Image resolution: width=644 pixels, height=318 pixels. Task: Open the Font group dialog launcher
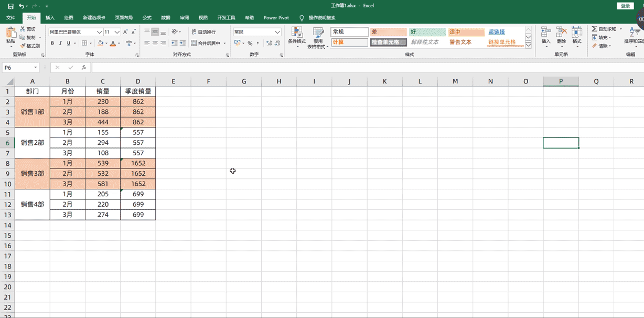[x=137, y=55]
